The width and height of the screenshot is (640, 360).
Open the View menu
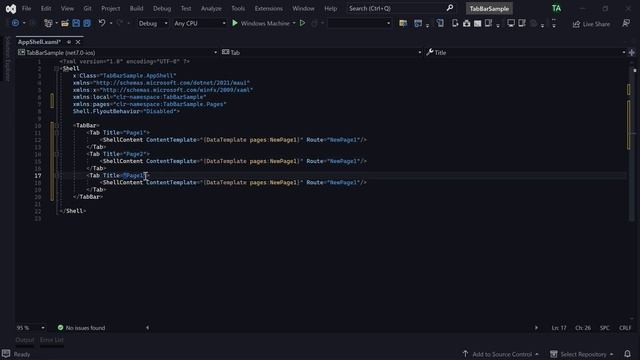pyautogui.click(x=67, y=8)
